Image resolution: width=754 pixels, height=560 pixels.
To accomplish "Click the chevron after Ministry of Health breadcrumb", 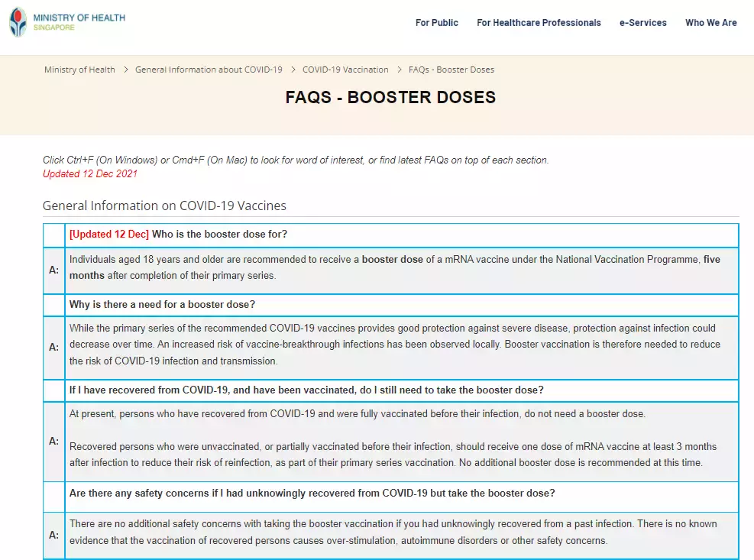I will 125,70.
